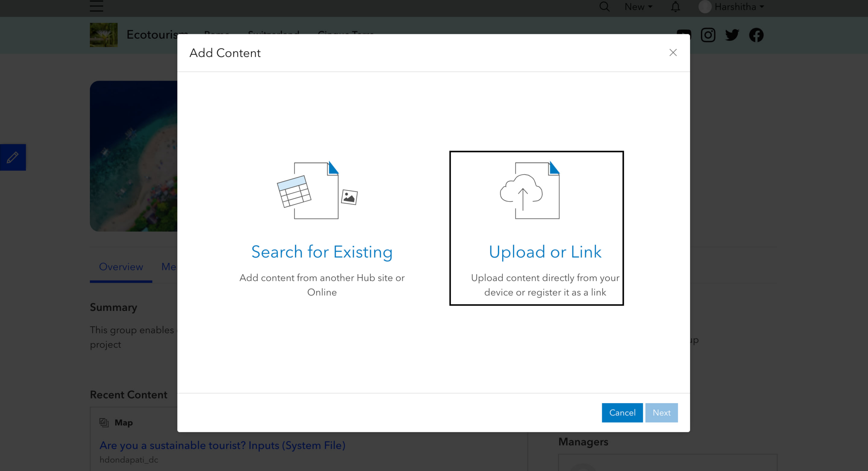Click the search magnifier icon
This screenshot has height=471, width=868.
604,6
